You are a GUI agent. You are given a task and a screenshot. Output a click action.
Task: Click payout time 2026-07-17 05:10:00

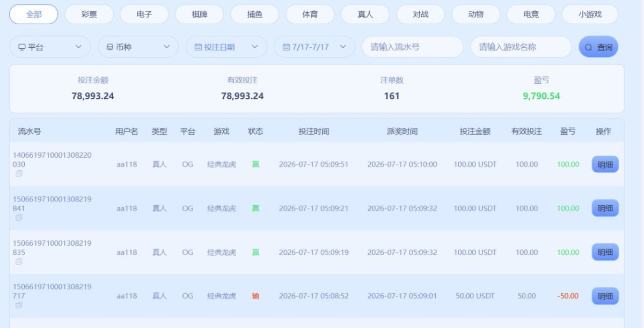pyautogui.click(x=402, y=164)
